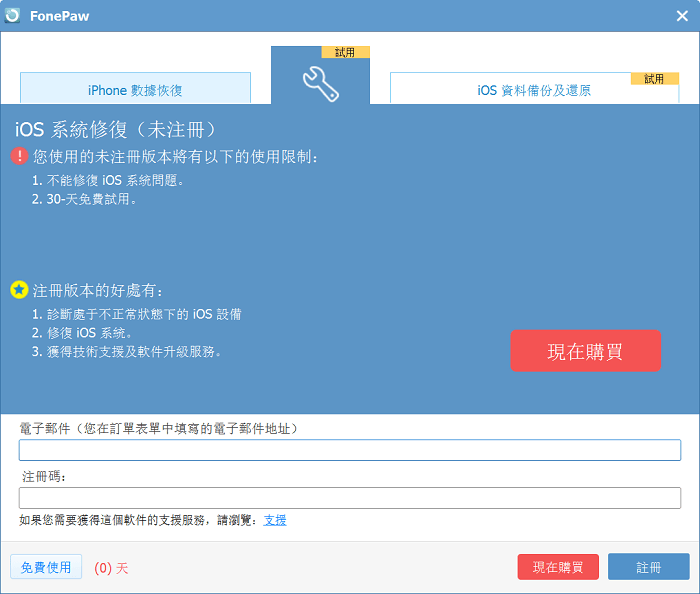Click the 試用 badge on wrench tab
Screen dimensions: 700x594
[346, 52]
